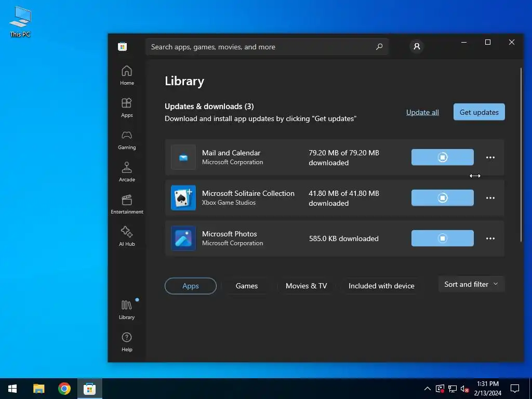Image resolution: width=532 pixels, height=399 pixels.
Task: Click the muted volume tray icon
Action: [x=464, y=389]
